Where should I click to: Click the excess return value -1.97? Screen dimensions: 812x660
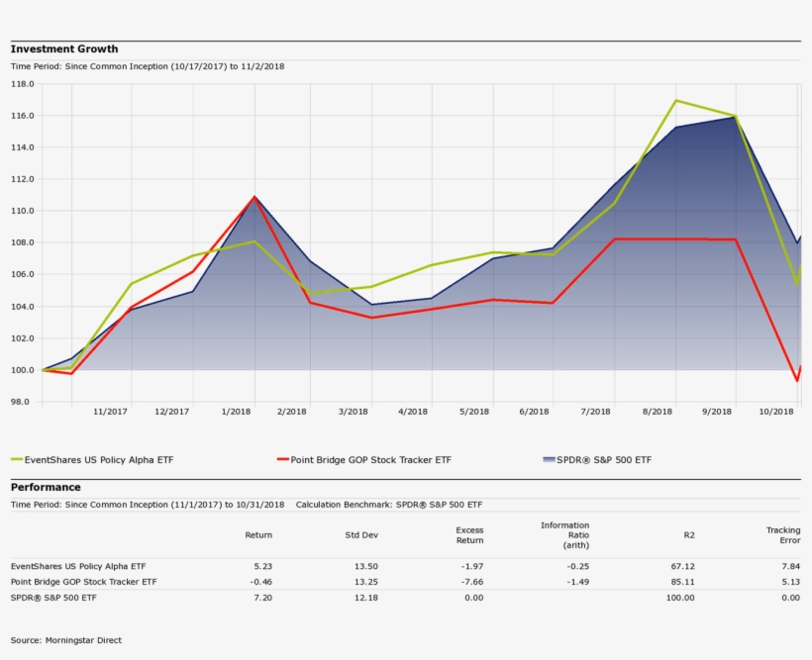tap(472, 566)
